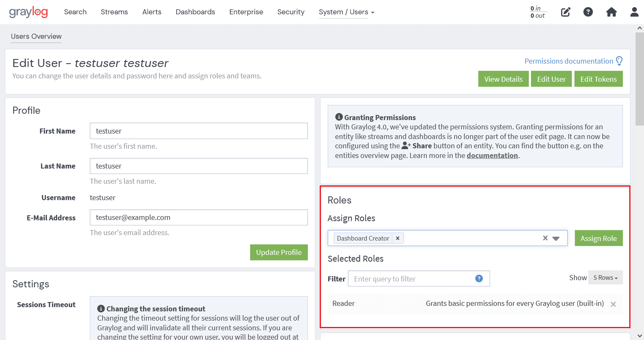Screen dimensions: 644x340
Task: Focus the E-Mail Address input field
Action: (199, 217)
